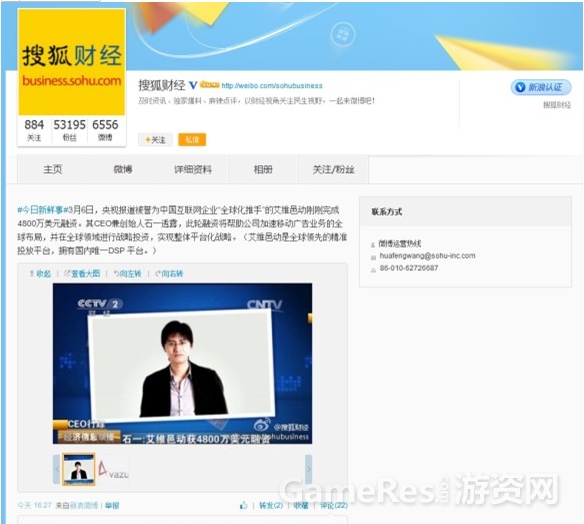The image size is (584, 524).
Task: Click the blue V verification badge
Action: point(193,85)
